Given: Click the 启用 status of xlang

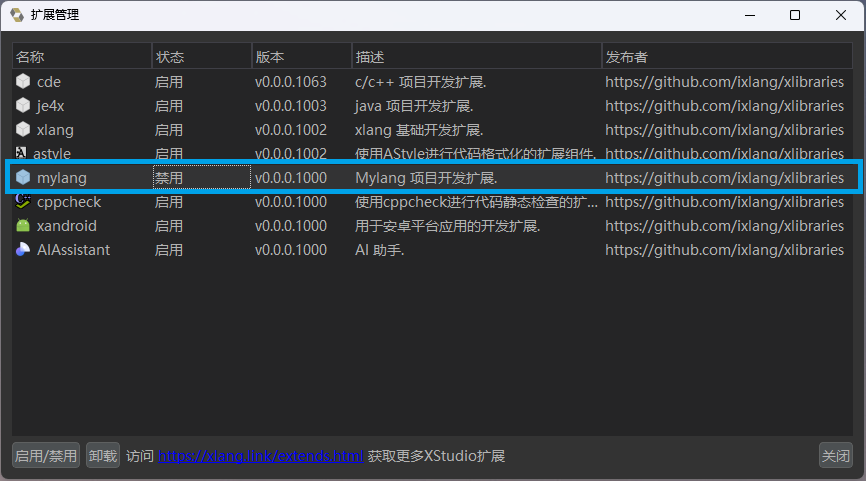Looking at the screenshot, I should [168, 130].
